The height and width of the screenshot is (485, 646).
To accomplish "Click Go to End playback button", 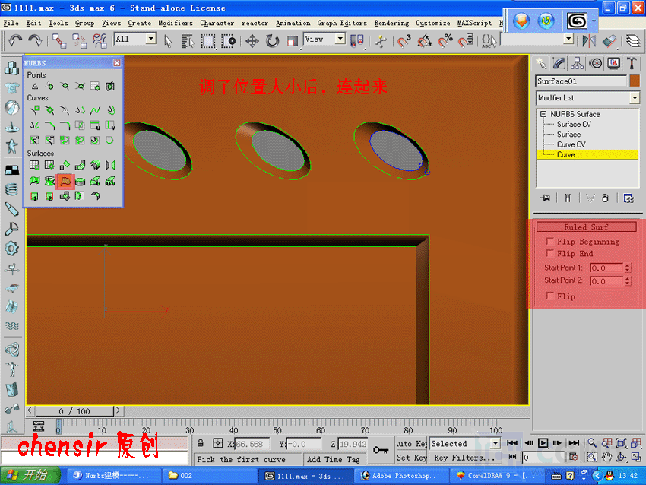I will pos(574,443).
